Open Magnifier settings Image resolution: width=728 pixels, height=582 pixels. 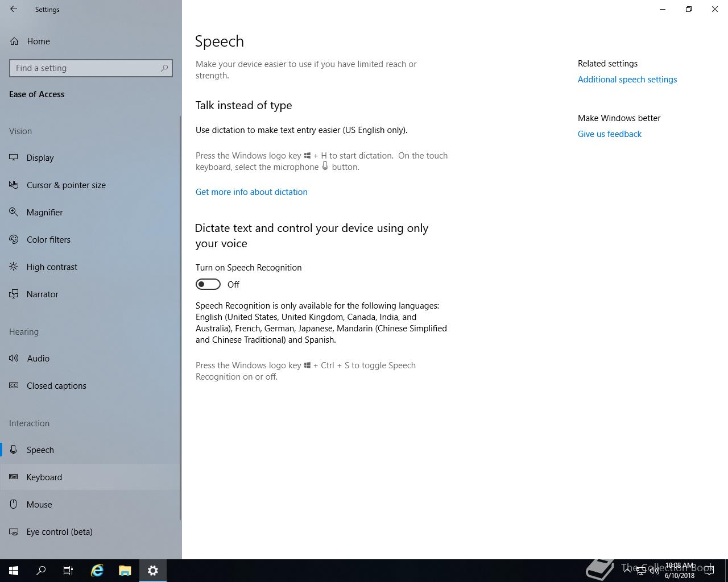tap(91, 213)
